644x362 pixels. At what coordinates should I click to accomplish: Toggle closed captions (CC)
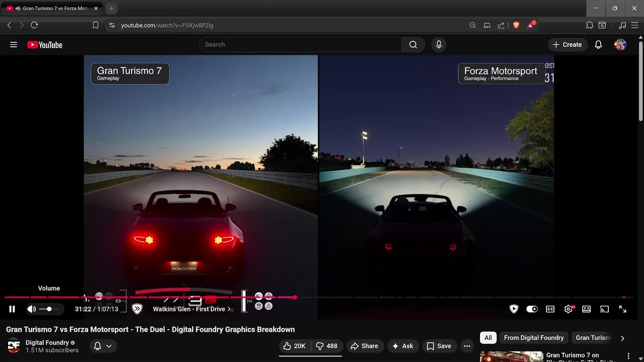(x=550, y=309)
